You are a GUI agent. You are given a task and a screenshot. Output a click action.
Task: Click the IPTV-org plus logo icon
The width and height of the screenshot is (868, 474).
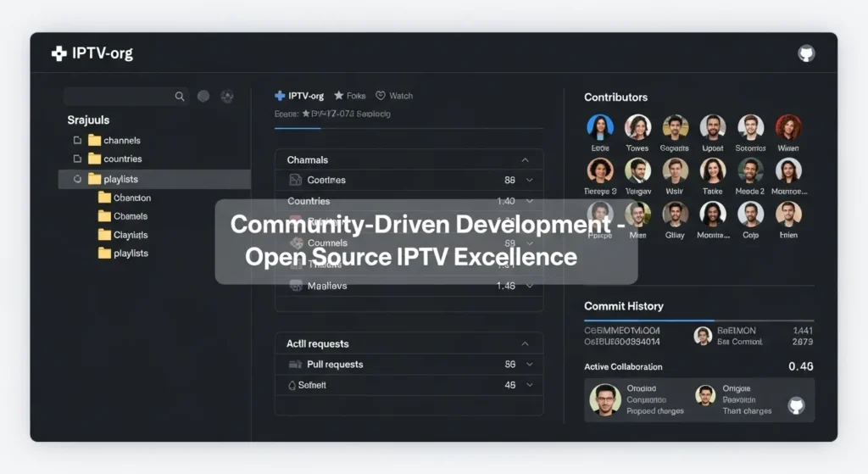pyautogui.click(x=58, y=53)
